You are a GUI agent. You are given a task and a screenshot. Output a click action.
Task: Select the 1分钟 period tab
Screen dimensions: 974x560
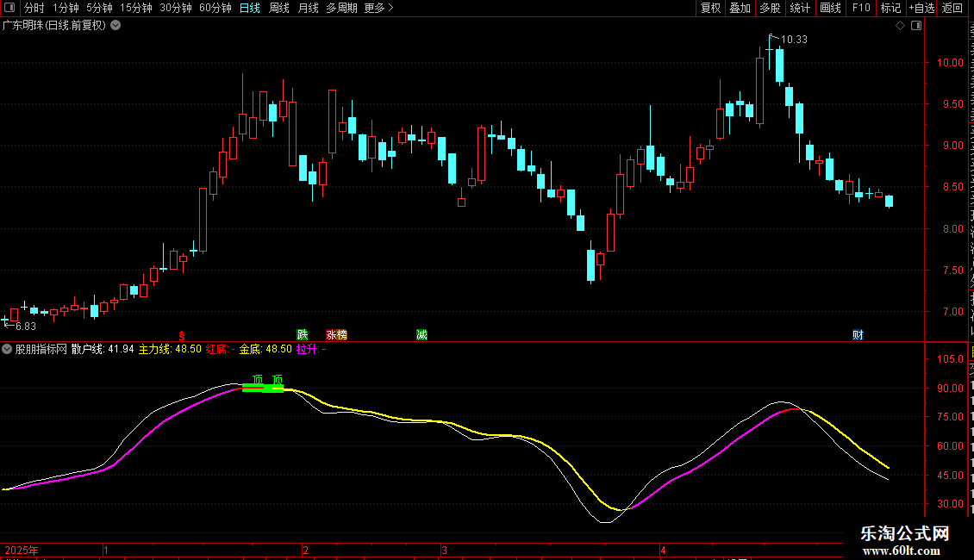point(66,8)
